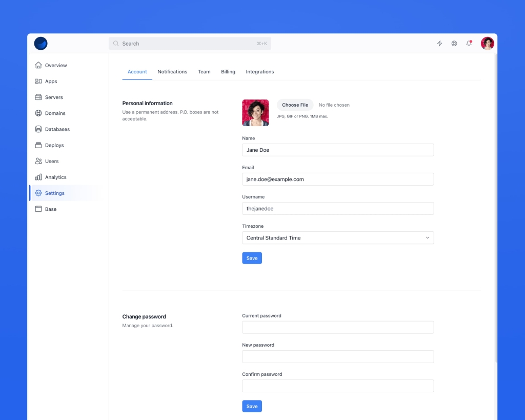Expand the Timezone dropdown
Viewport: 525px width, 420px height.
point(338,238)
